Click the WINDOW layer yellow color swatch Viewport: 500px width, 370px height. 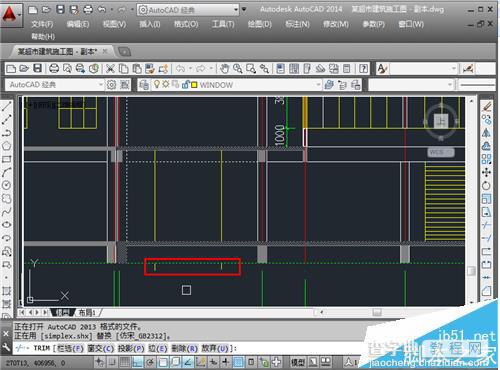pos(194,85)
